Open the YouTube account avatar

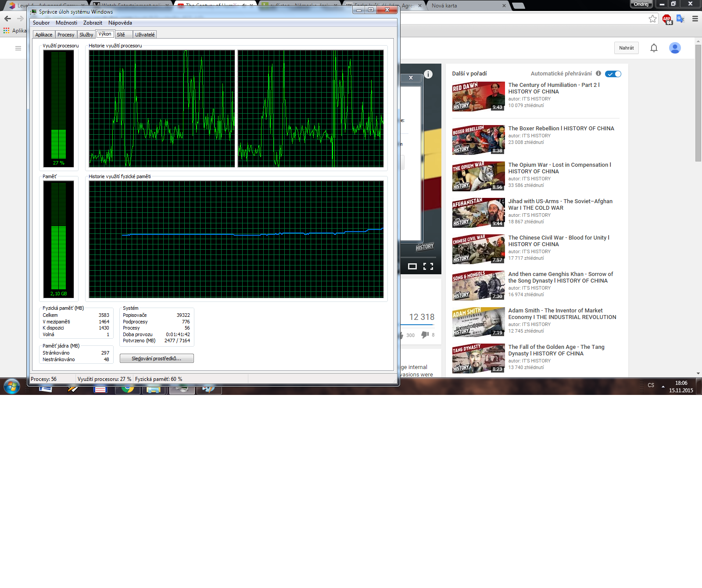pos(675,48)
